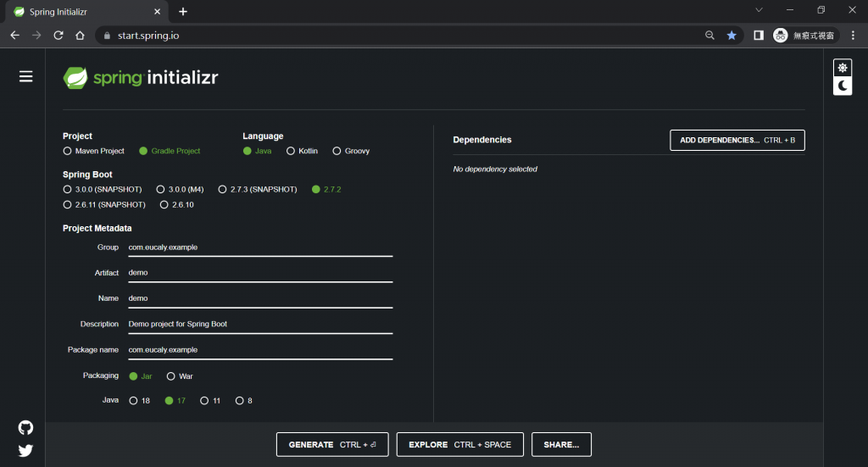Select Spring Boot 3.0.0 (M4)

pos(180,189)
